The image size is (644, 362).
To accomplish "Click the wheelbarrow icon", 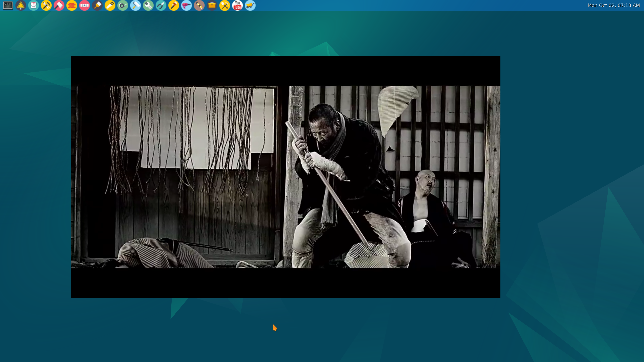I will pos(250,5).
